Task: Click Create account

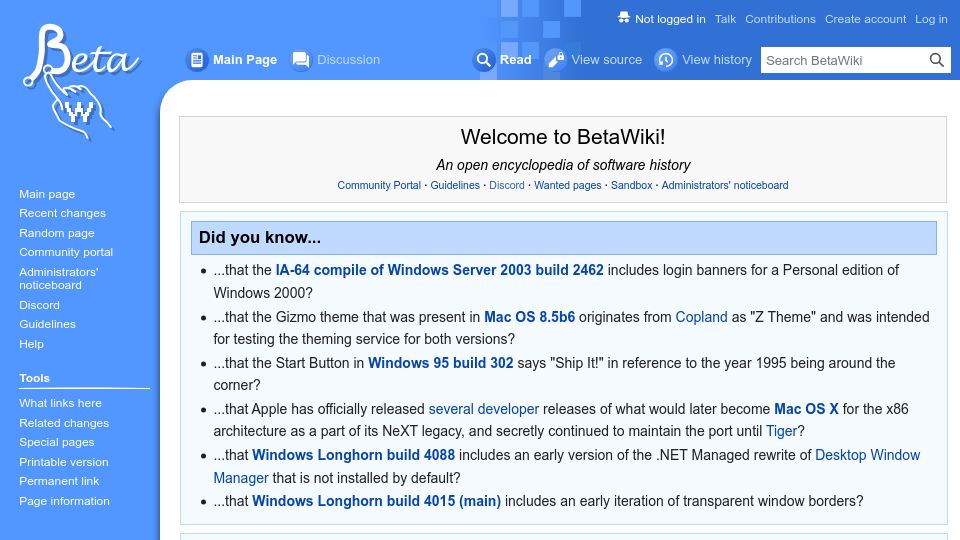Action: click(x=865, y=19)
